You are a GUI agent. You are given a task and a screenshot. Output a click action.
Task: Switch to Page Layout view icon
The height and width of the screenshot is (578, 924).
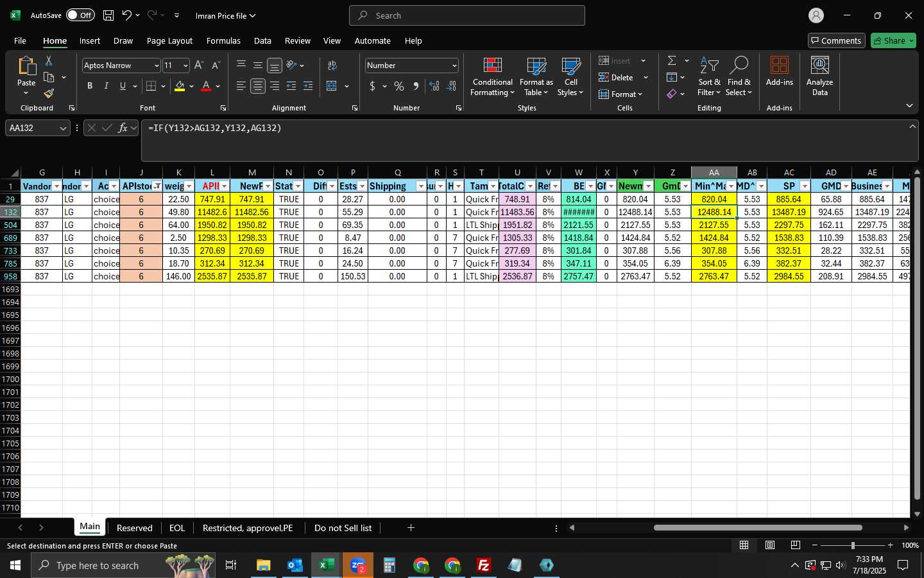point(769,545)
